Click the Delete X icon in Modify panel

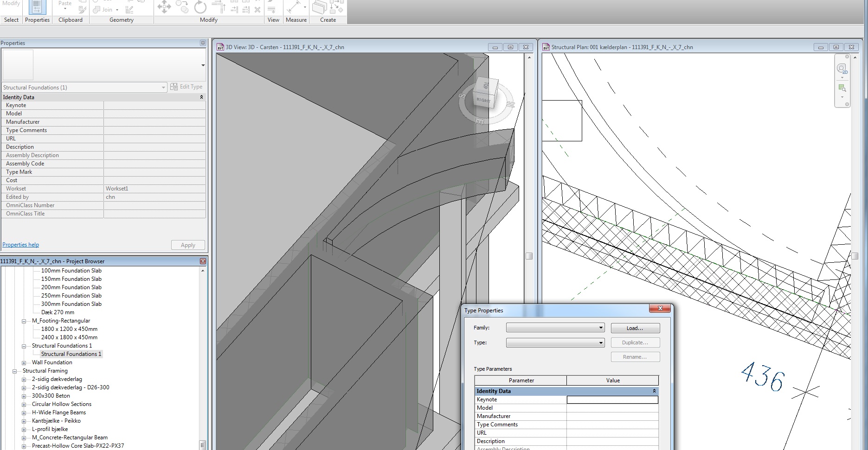(x=257, y=10)
